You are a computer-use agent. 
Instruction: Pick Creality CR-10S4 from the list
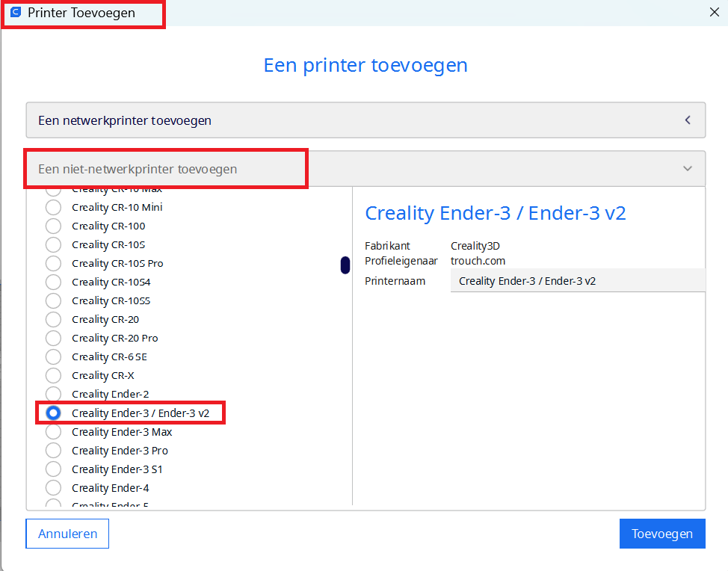(x=53, y=282)
